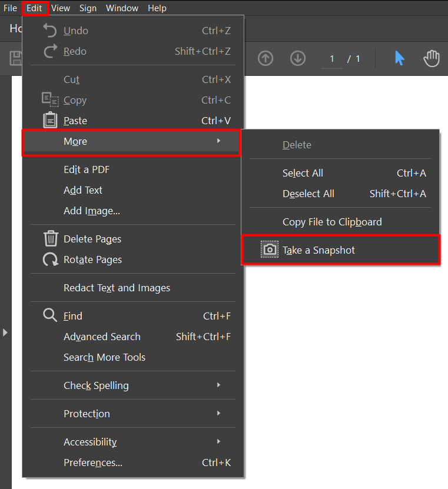Click the Redo icon in the Edit menu
Screen dimensions: 448x489
(x=50, y=51)
